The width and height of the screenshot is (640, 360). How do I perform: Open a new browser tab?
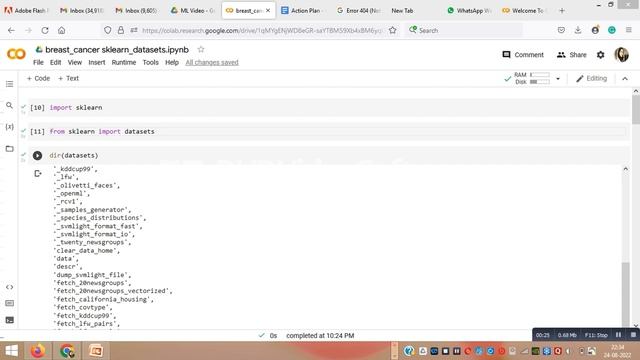coord(562,11)
